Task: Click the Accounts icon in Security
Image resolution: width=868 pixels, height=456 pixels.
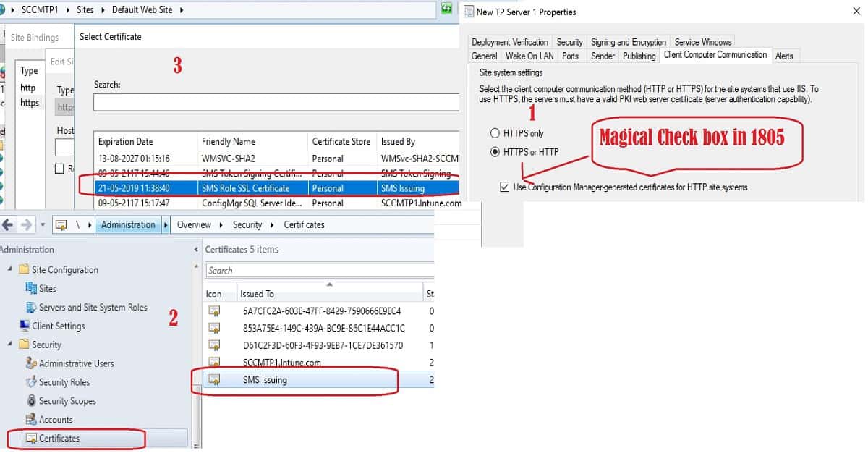Action: point(31,420)
